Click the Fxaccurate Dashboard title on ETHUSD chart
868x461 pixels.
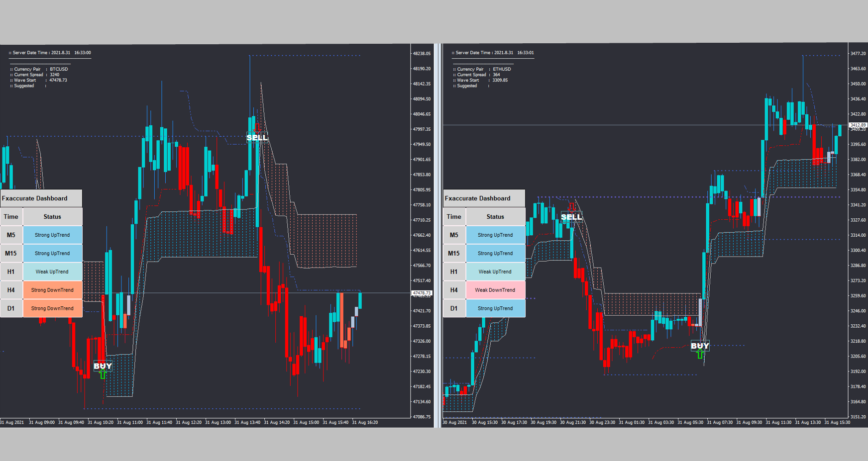[478, 198]
